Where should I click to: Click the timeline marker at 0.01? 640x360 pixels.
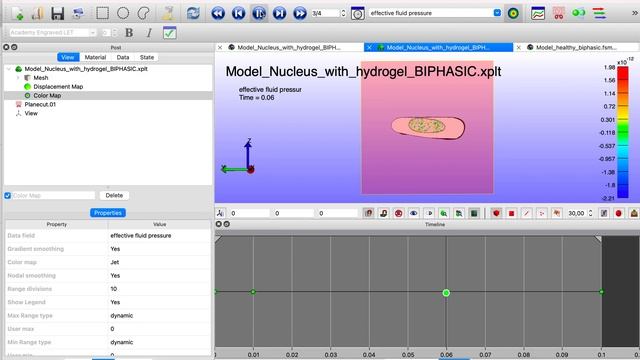click(253, 292)
